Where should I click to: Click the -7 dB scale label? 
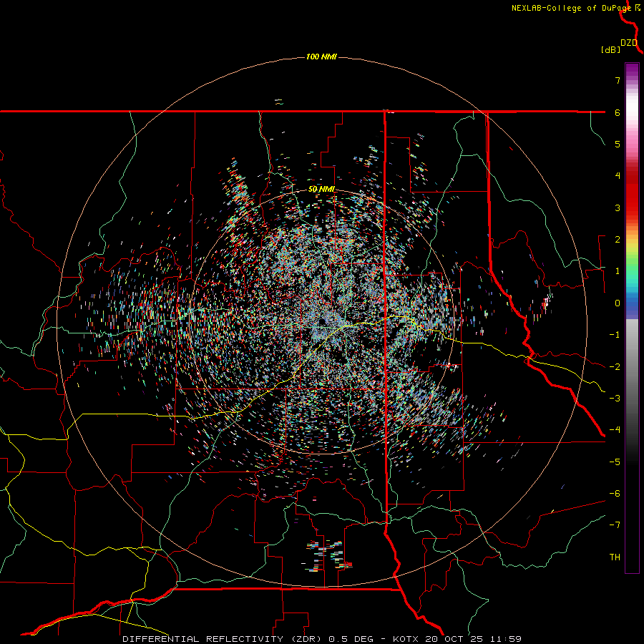tap(615, 525)
